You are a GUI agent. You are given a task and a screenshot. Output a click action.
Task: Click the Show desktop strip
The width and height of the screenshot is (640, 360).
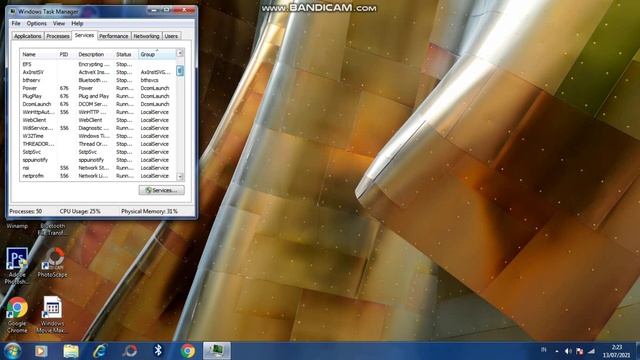[x=637, y=351]
